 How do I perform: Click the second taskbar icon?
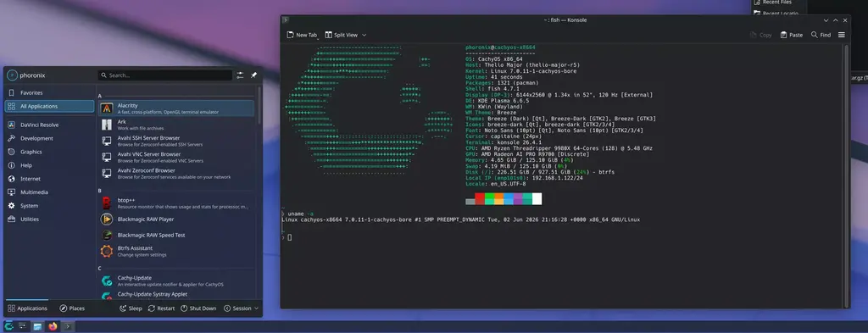[x=23, y=326]
